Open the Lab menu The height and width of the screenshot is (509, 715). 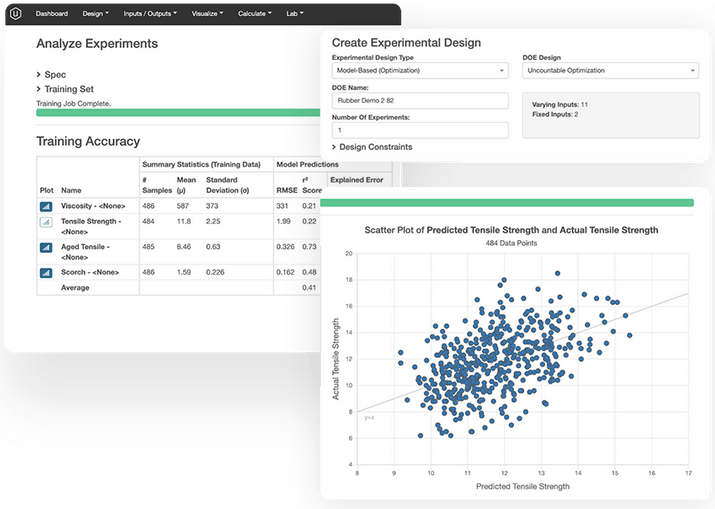[295, 14]
